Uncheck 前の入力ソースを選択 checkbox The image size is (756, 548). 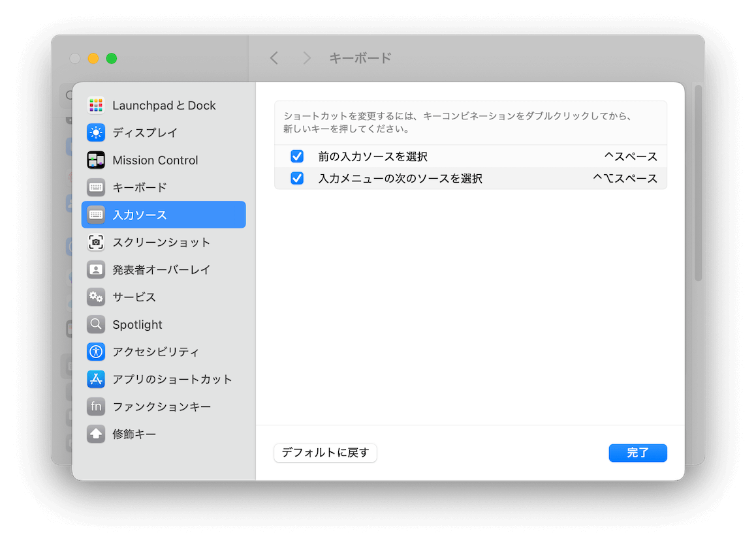click(x=297, y=156)
